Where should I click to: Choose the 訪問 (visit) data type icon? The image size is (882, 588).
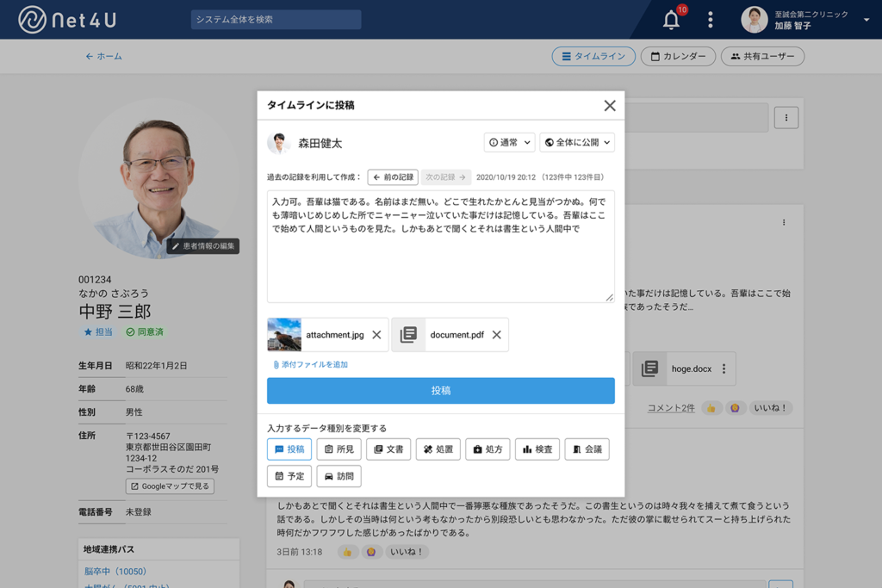tap(339, 475)
